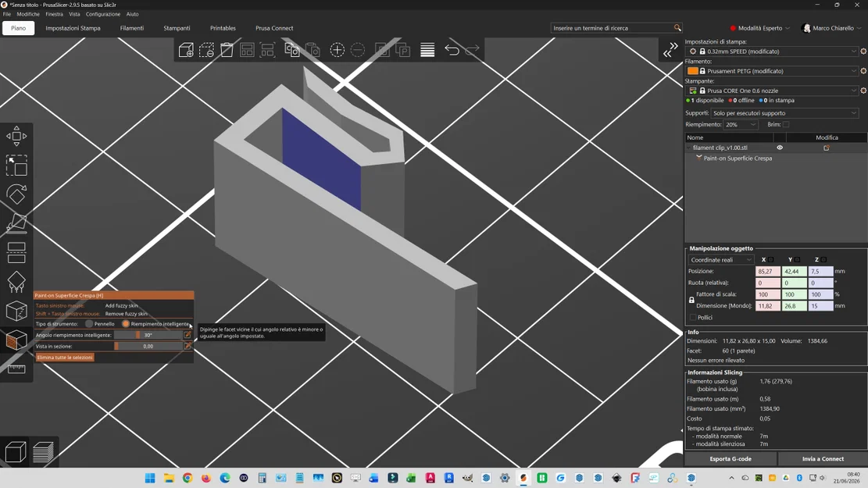Click the orange filament color swatch
The height and width of the screenshot is (488, 868).
tap(692, 71)
